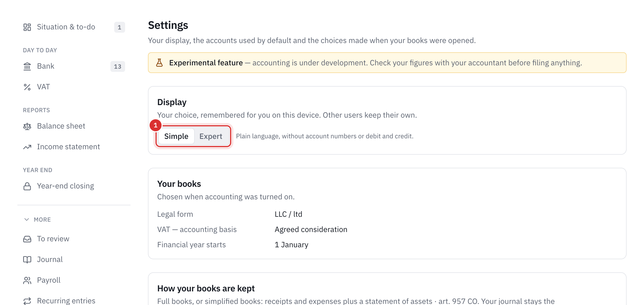The height and width of the screenshot is (305, 644).
Task: Click the 'Financial year starts' label
Action: [191, 245]
